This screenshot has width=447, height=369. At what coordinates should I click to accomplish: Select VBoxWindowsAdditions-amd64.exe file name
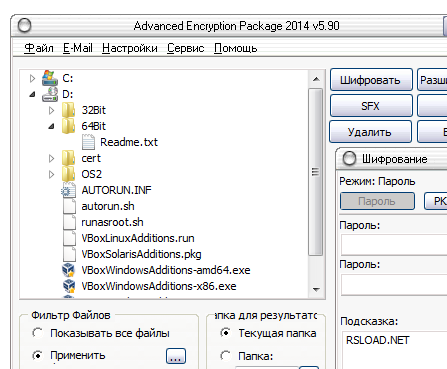pyautogui.click(x=166, y=270)
